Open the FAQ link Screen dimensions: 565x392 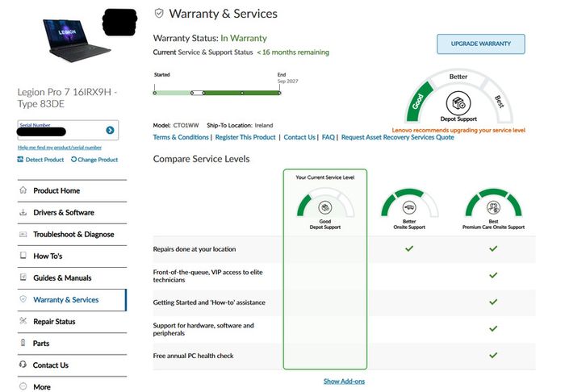point(329,137)
